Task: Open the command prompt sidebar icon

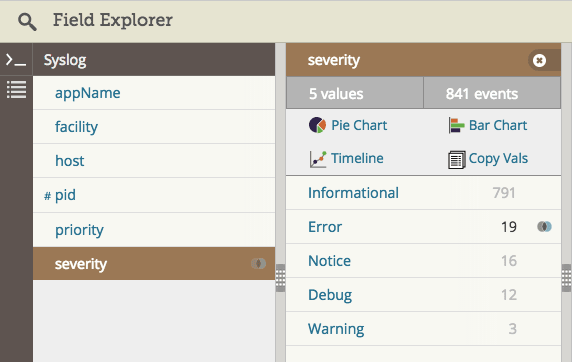Action: click(16, 60)
